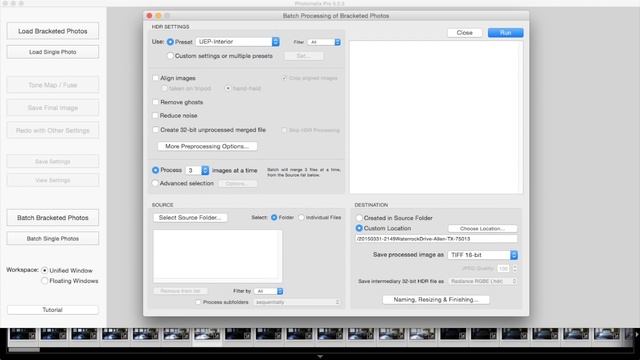
Task: Click filmstrip right scroll arrow
Action: pos(636,334)
